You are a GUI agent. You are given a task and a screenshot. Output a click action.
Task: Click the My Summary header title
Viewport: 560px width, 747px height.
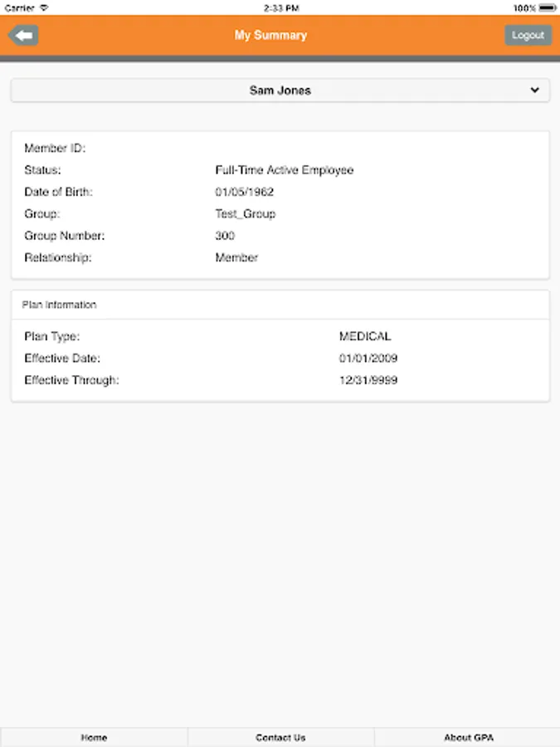tap(270, 36)
